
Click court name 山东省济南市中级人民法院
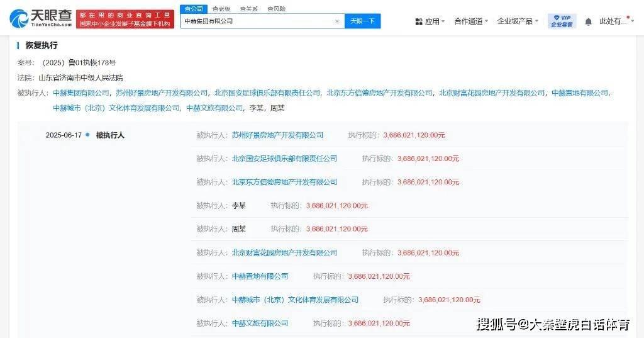[x=80, y=77]
